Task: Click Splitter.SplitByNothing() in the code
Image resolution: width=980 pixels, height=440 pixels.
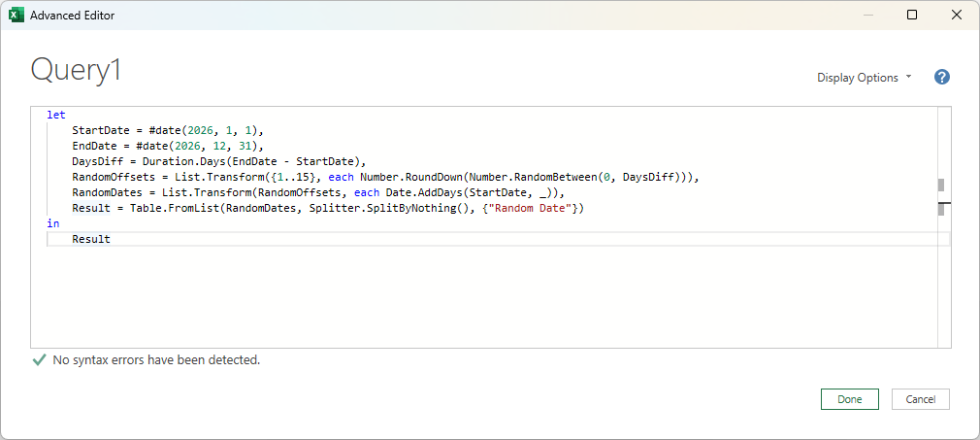Action: tap(389, 208)
